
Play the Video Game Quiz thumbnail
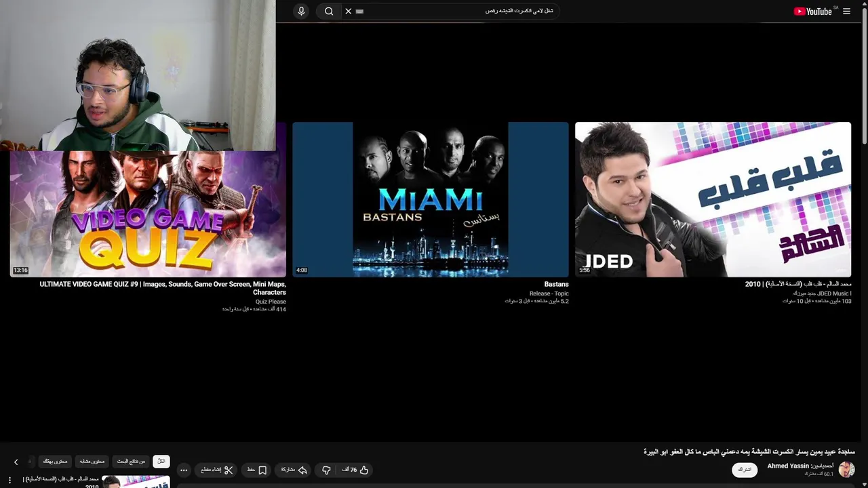coord(148,213)
